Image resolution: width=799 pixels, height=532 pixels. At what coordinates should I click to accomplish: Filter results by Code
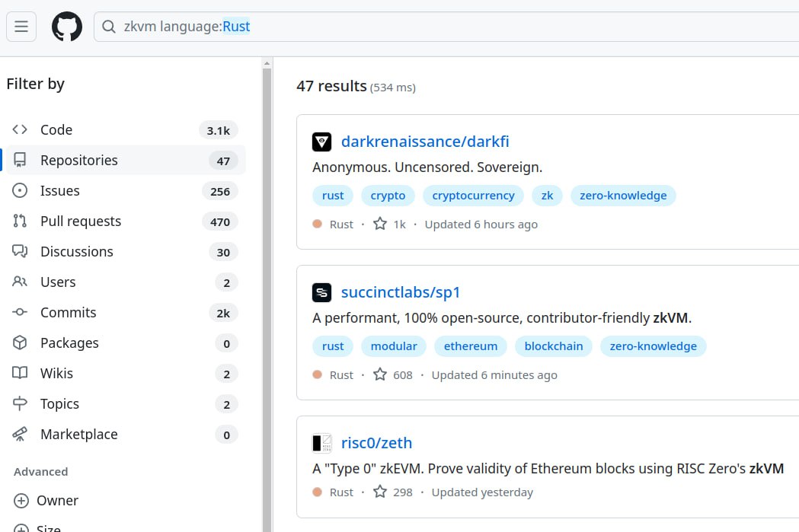point(56,130)
